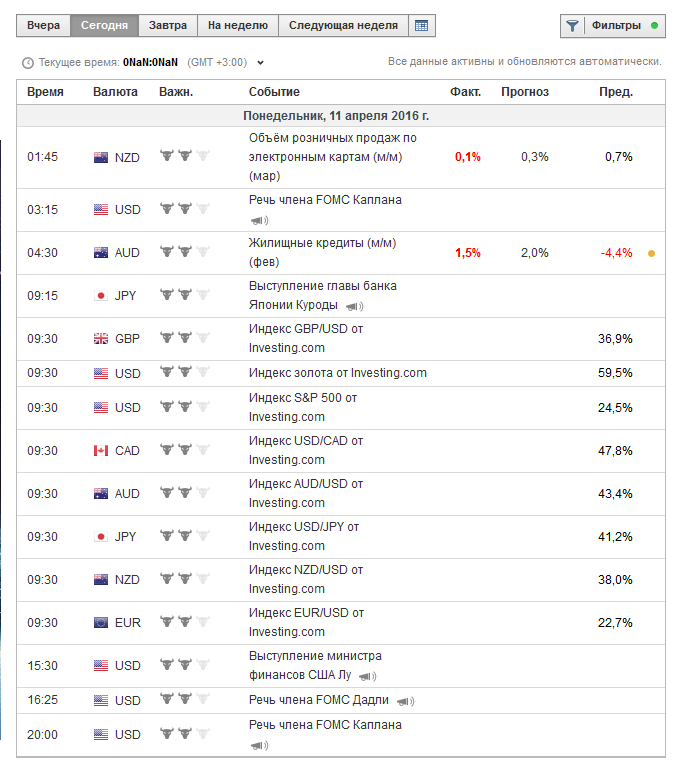This screenshot has height=772, width=675.
Task: Click the Факт. column header
Action: pyautogui.click(x=465, y=92)
